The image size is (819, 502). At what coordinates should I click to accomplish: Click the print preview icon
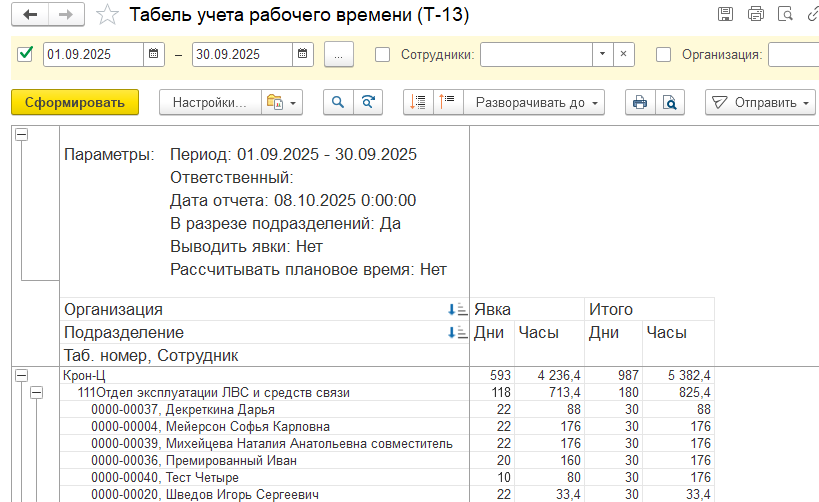[669, 102]
